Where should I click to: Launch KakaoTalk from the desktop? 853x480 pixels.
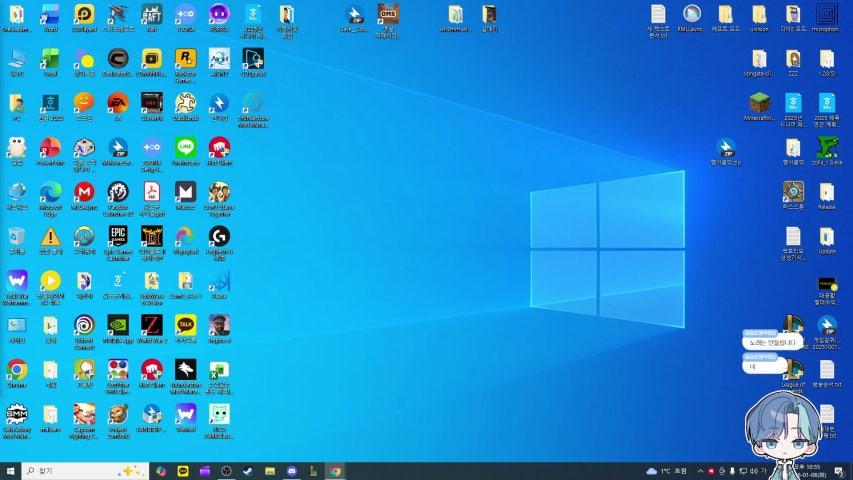coord(185,325)
